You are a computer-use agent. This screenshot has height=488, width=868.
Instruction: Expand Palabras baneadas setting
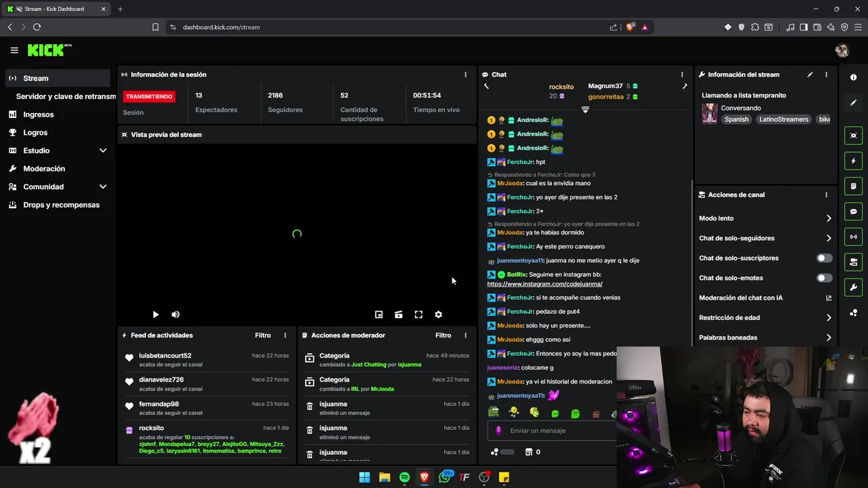(766, 338)
